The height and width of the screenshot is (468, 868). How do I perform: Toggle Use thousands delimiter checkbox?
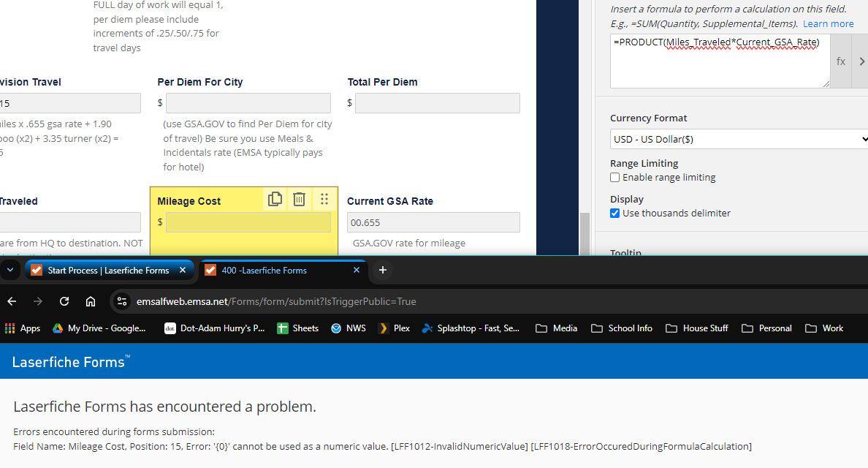(615, 214)
